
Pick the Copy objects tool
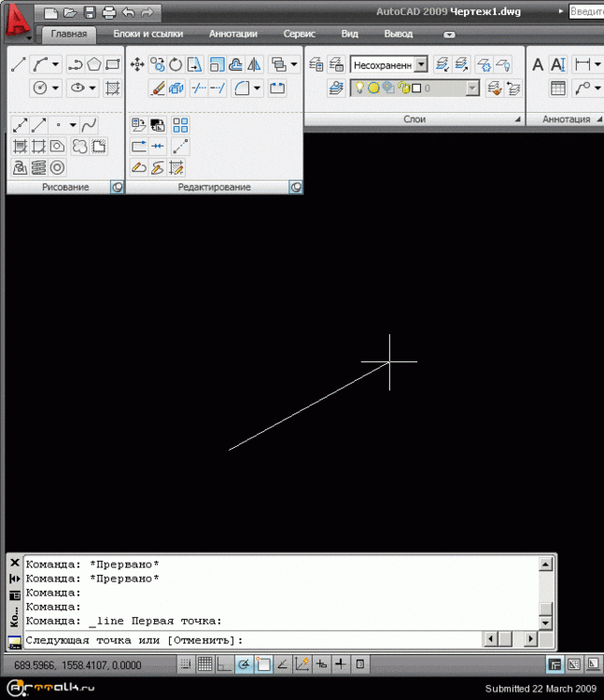click(x=157, y=64)
